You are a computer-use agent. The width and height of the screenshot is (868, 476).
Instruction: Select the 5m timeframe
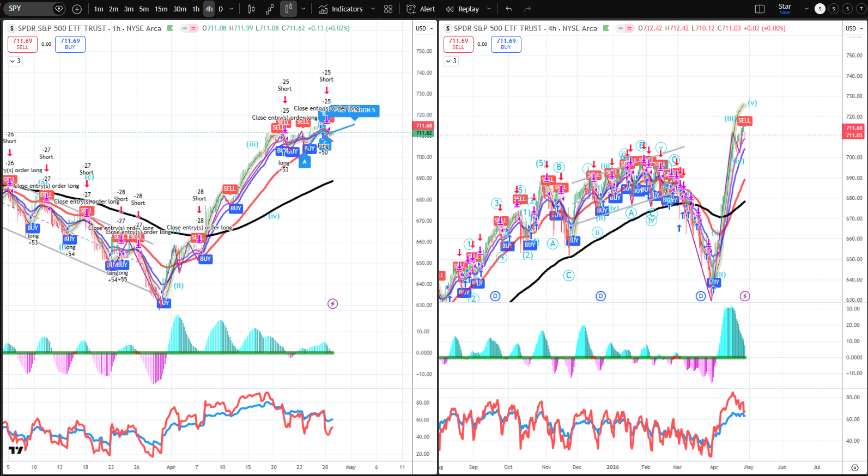click(144, 9)
